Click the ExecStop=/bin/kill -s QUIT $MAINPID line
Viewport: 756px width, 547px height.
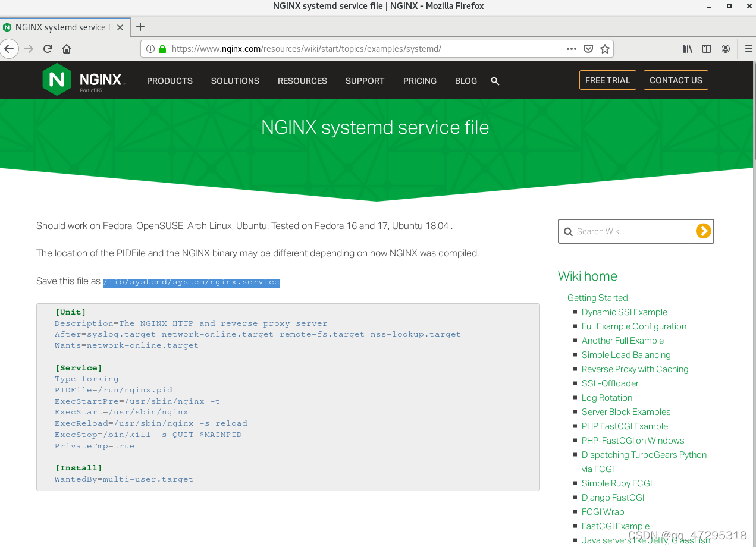click(x=148, y=435)
